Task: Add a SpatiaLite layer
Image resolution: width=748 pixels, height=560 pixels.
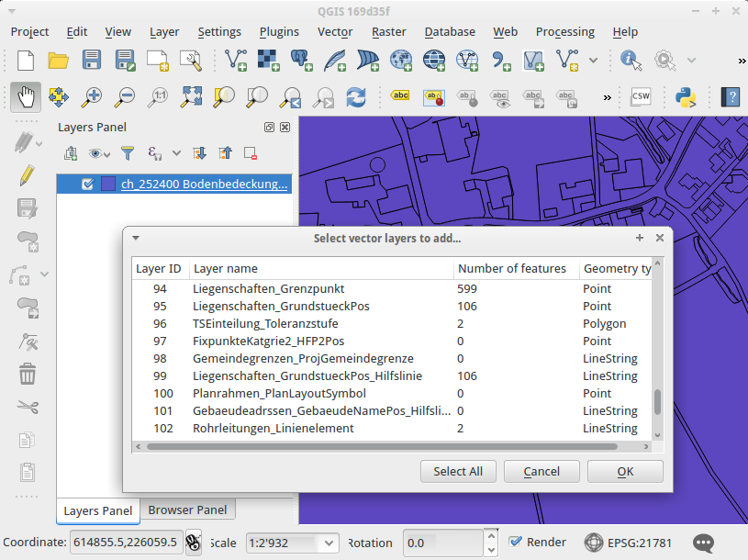Action: (335, 60)
